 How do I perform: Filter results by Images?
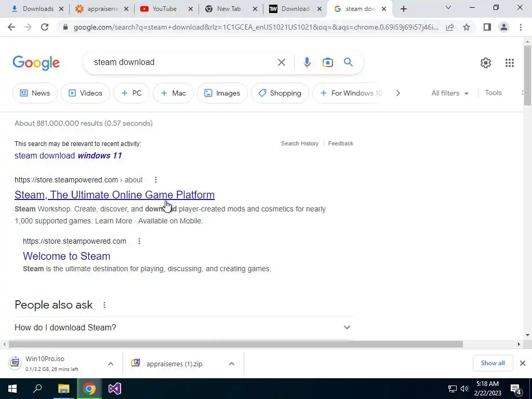[222, 94]
